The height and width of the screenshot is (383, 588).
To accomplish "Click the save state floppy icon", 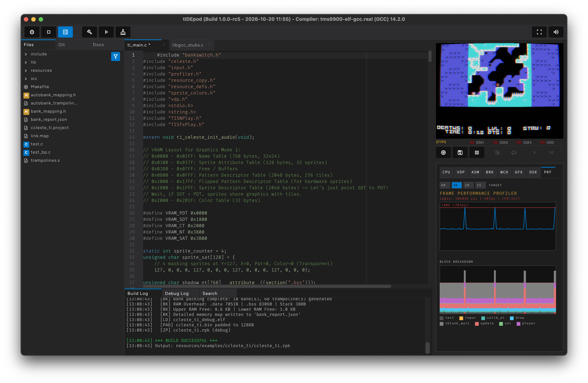I will point(460,153).
